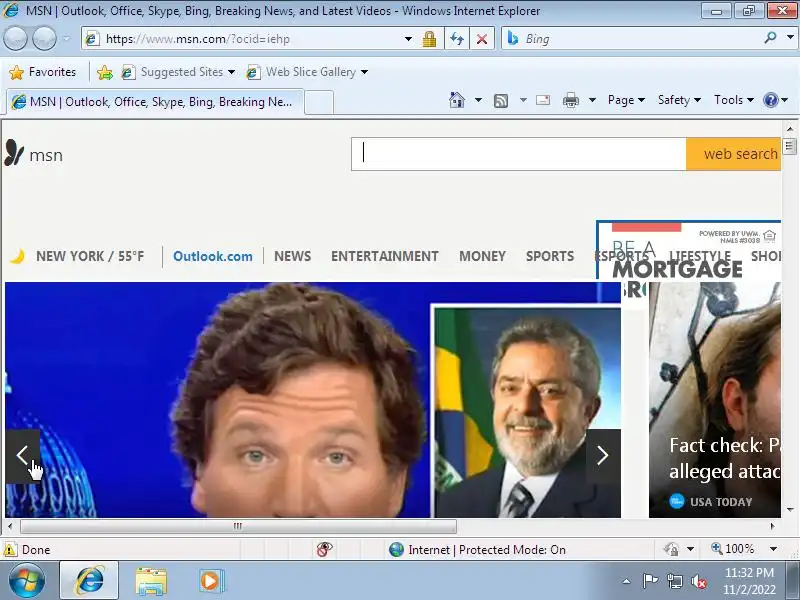Click the Action Center flag icon

(650, 581)
